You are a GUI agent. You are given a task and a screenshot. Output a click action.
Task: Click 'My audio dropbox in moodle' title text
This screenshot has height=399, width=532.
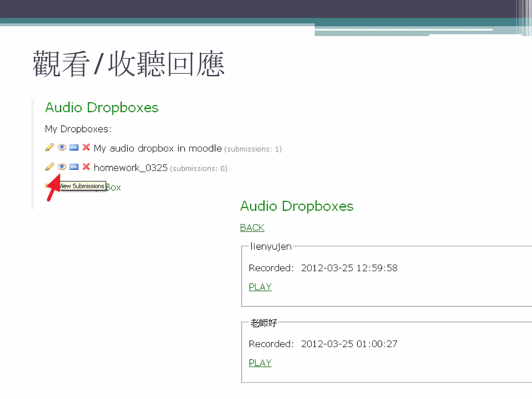[158, 148]
